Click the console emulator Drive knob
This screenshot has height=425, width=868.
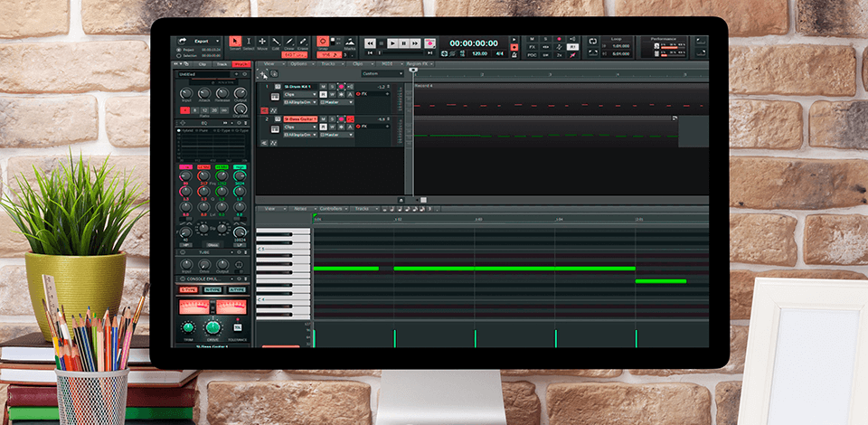[212, 326]
